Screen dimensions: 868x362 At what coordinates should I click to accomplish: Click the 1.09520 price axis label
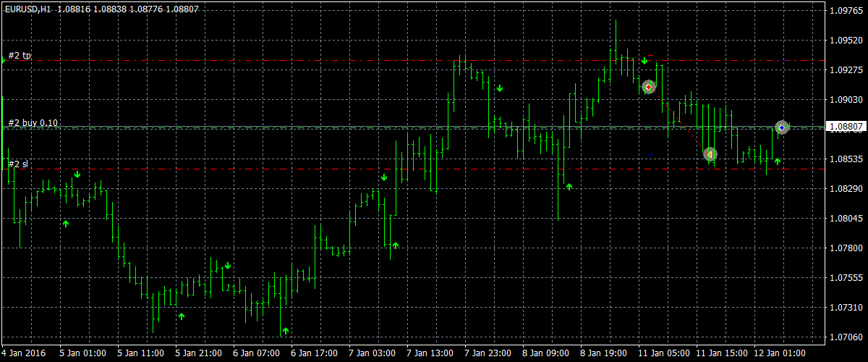(847, 41)
